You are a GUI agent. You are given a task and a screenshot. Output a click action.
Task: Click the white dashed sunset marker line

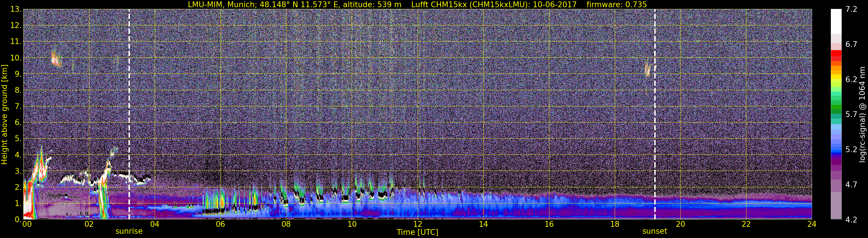[655, 114]
